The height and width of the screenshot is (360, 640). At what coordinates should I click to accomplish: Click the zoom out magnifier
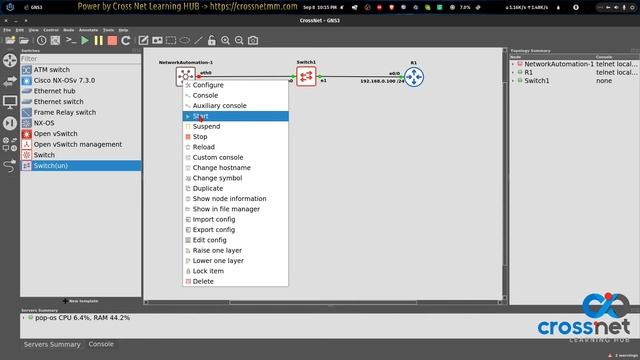tap(239, 40)
